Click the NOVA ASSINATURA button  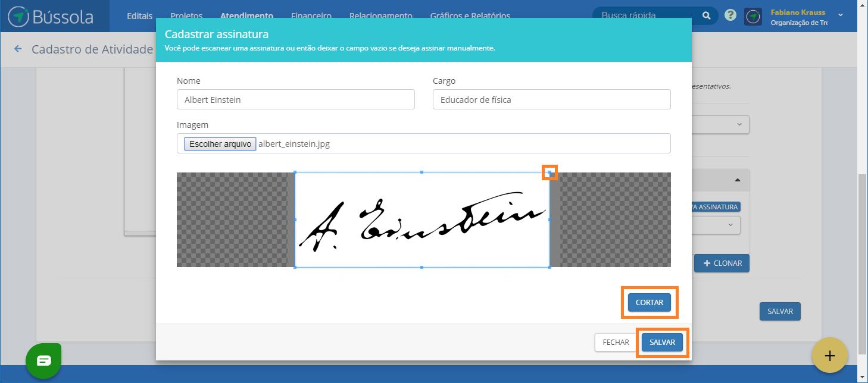[x=716, y=207]
